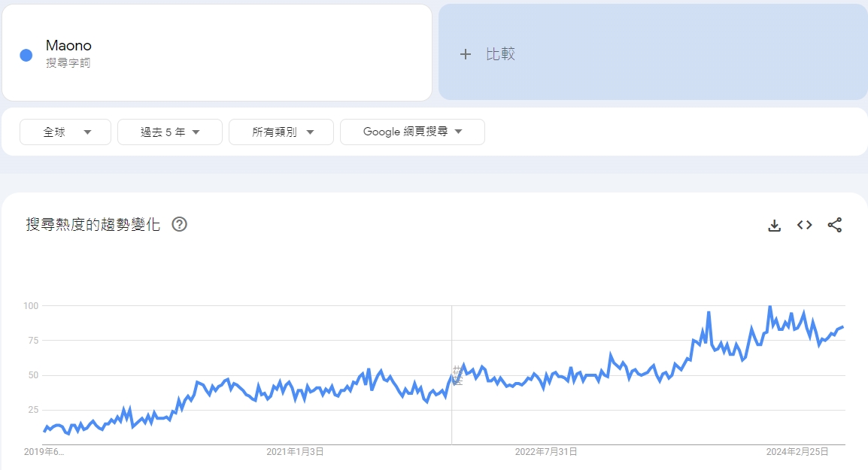The width and height of the screenshot is (868, 470).
Task: Open the embed code icon
Action: (x=804, y=225)
